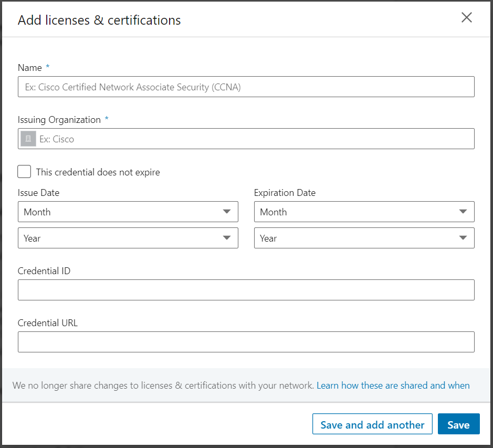The image size is (493, 448).
Task: Click 'Save and add another' button
Action: (373, 424)
